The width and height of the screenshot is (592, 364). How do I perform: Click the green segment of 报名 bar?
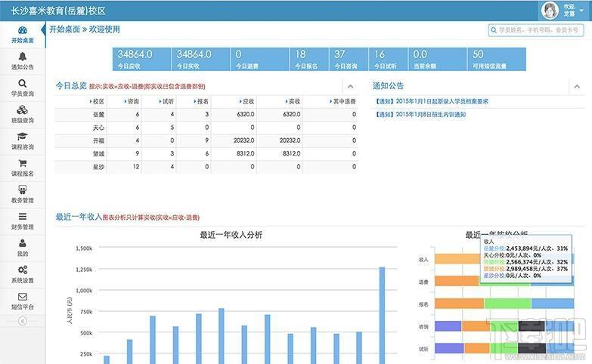point(507,304)
